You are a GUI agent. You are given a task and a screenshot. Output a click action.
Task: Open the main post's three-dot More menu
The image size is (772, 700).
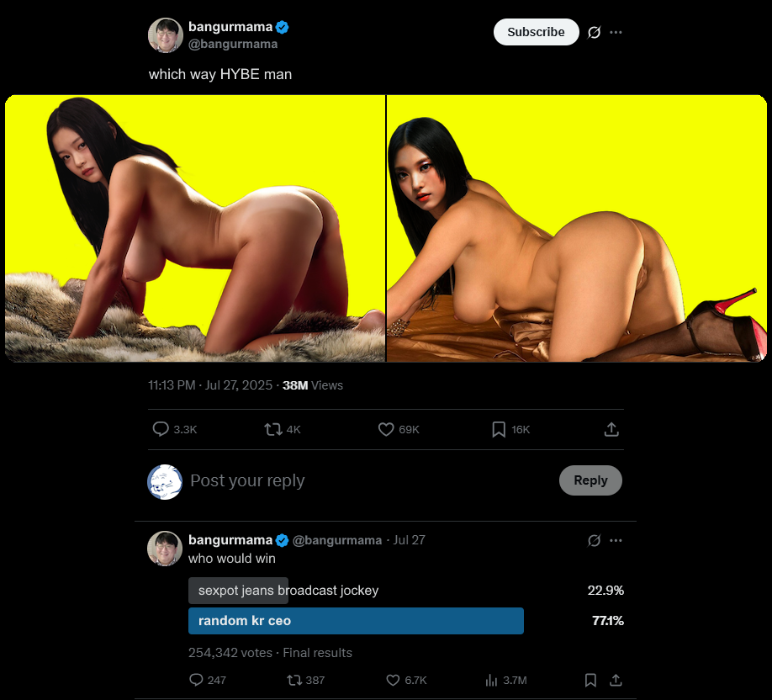click(x=616, y=33)
